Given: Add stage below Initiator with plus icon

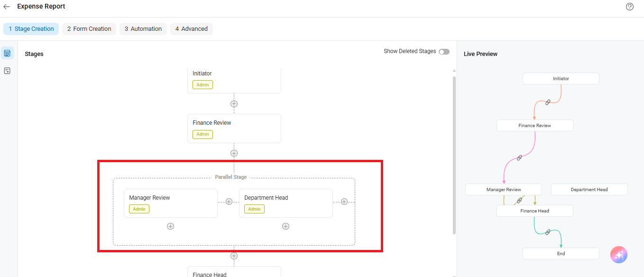Looking at the screenshot, I should pos(234,103).
